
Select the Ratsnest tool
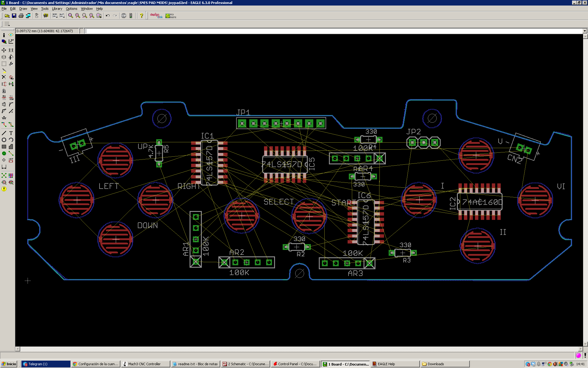[x=4, y=175]
